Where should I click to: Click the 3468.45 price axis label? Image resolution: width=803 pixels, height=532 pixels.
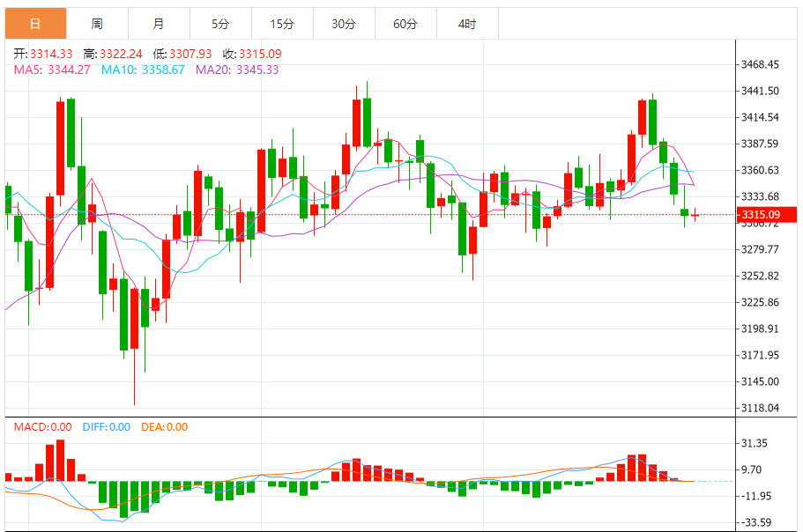tap(760, 64)
